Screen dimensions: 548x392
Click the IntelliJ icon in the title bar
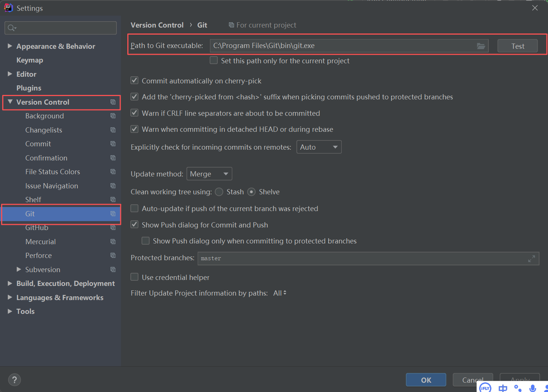pos(8,8)
